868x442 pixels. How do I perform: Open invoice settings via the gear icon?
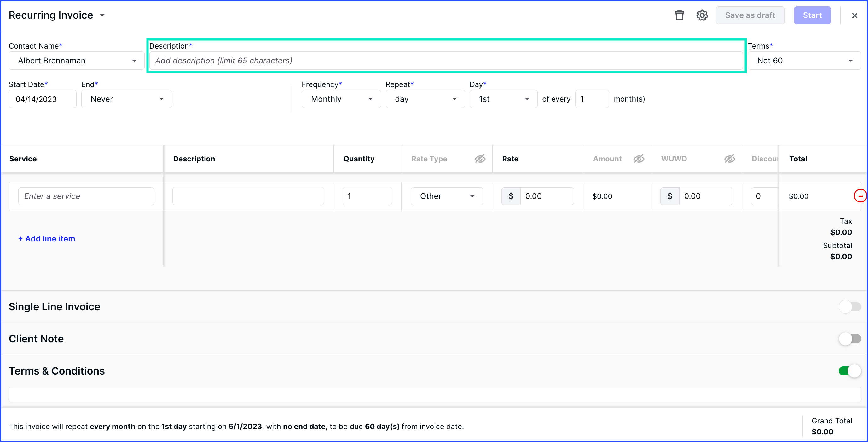click(x=702, y=15)
